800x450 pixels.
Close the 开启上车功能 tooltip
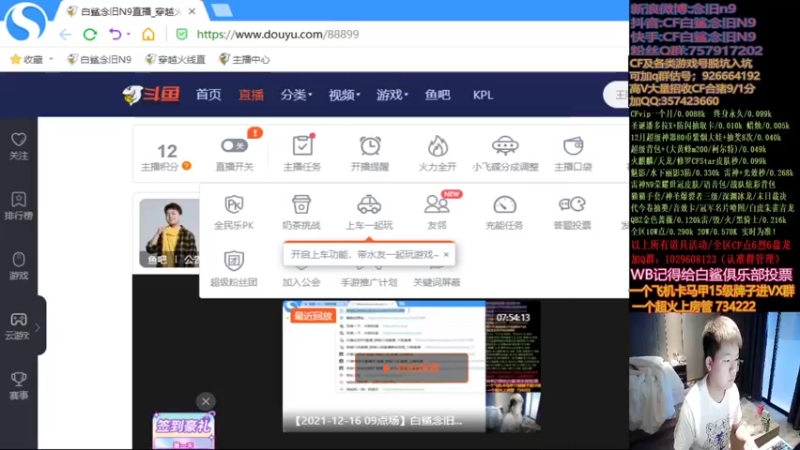[446, 254]
